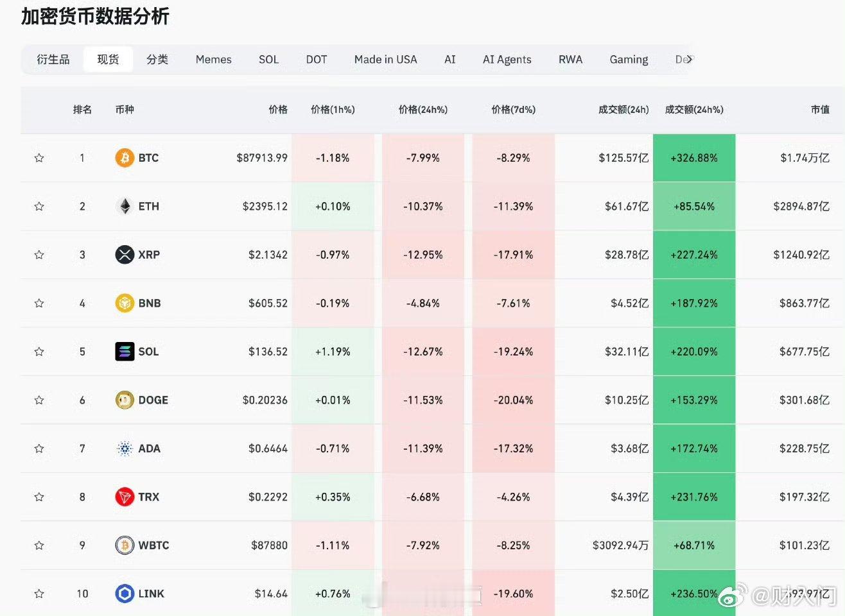Open the Gaming category tab

[629, 60]
